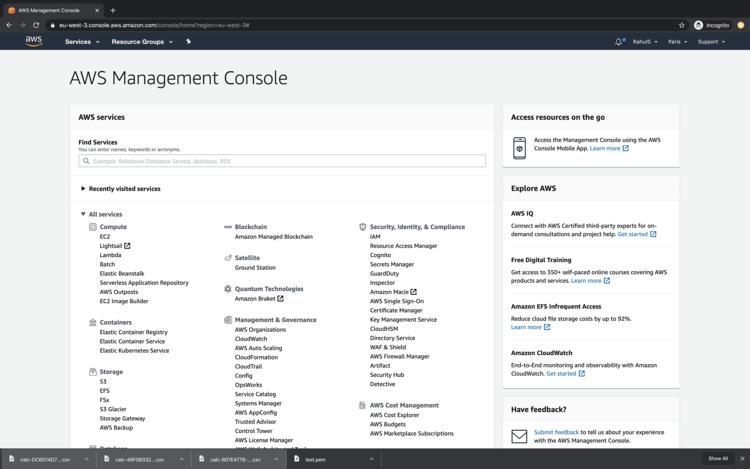Image resolution: width=750 pixels, height=469 pixels.
Task: Open the Resource Groups menu
Action: [x=141, y=42]
